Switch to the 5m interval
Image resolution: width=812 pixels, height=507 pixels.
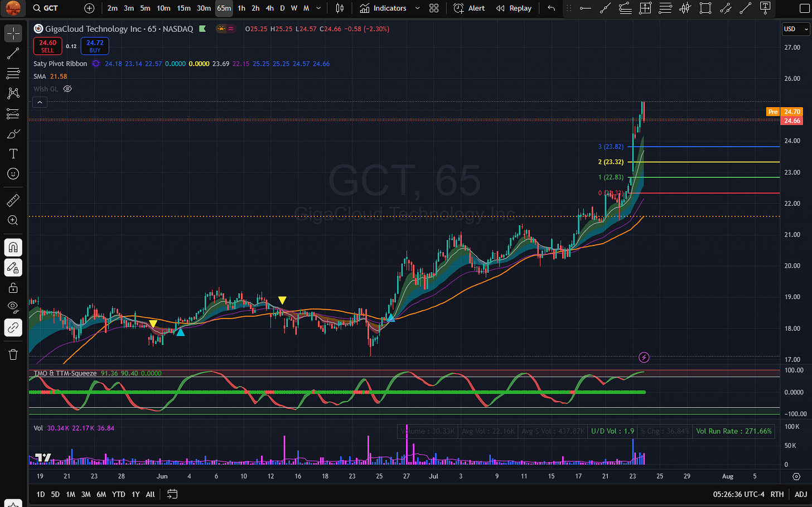[145, 8]
